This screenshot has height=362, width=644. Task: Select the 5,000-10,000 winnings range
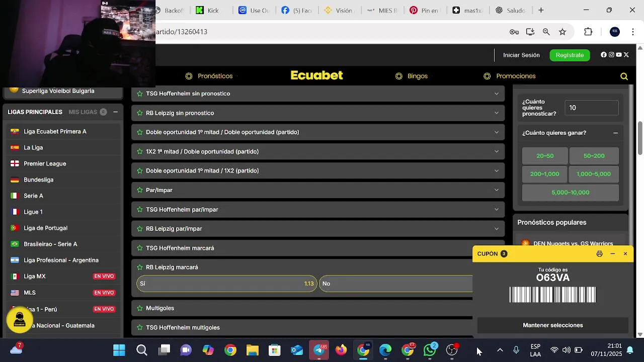click(571, 193)
